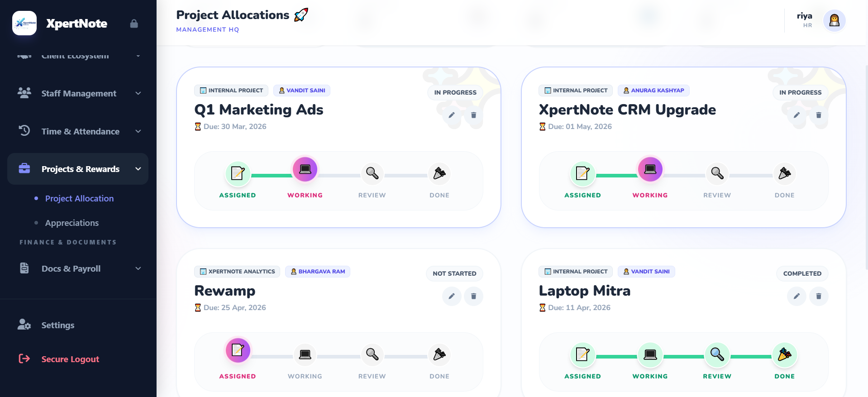Expand the Docs & Payroll menu

78,268
